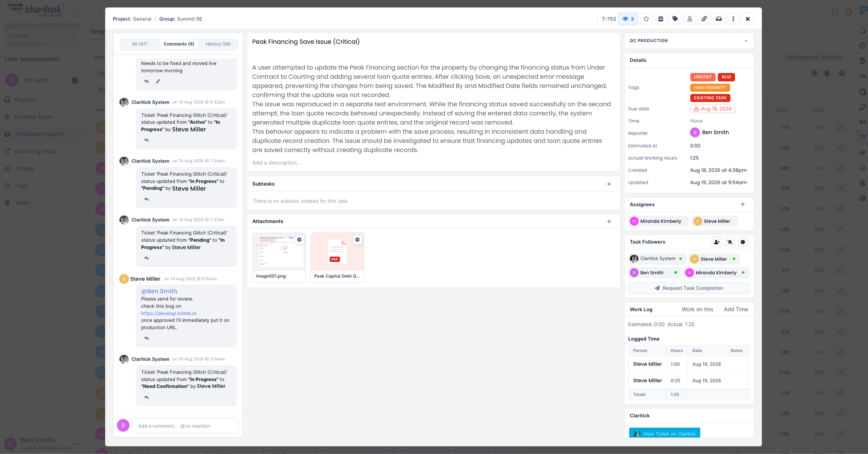Click Add Time in Work Log
Viewport: 868px width, 454px height.
(736, 309)
